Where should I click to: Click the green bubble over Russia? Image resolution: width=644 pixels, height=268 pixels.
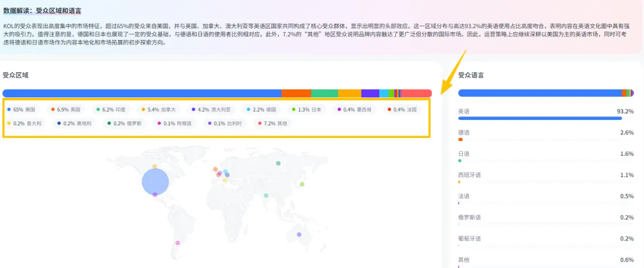click(x=278, y=164)
